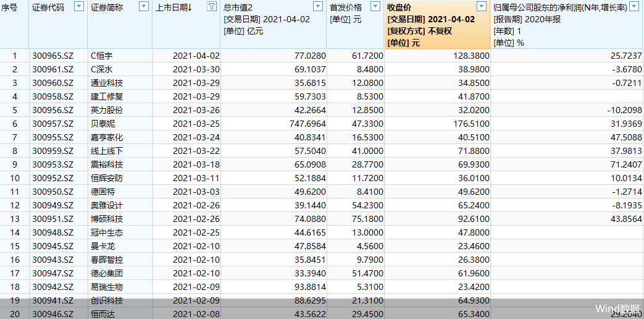644x319 pixels.
Task: Select closing price cell 176.5100
Action: 472,124
